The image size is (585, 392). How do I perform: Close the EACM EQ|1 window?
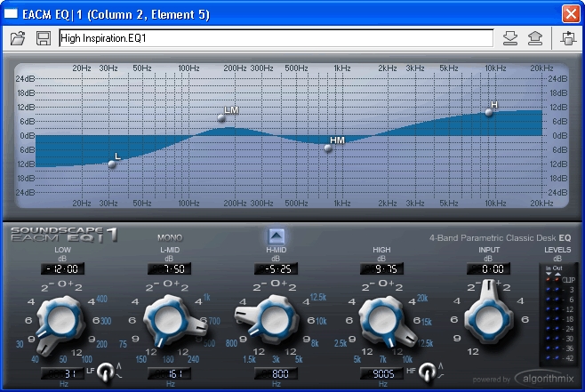(571, 14)
